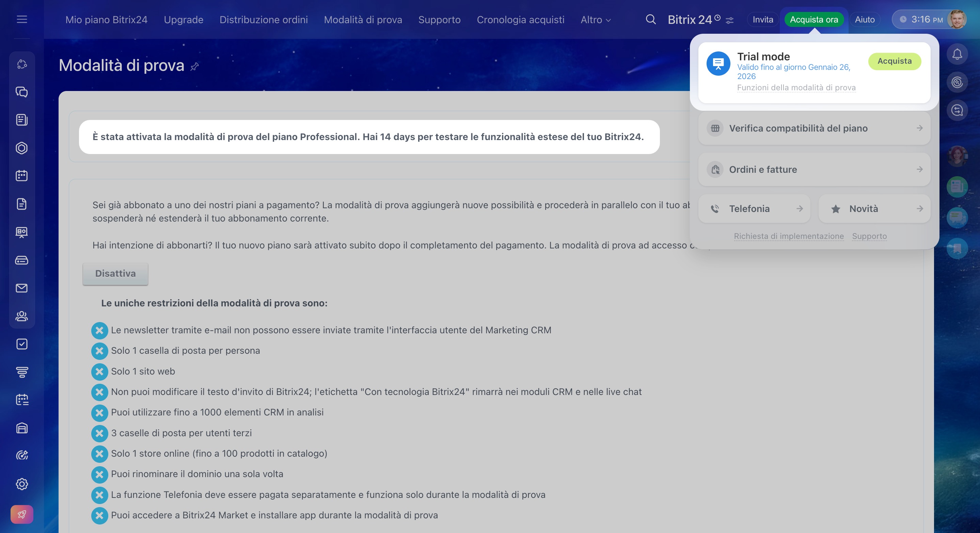Pin the Modalità di prova page title
Image resolution: width=980 pixels, height=533 pixels.
coord(194,67)
